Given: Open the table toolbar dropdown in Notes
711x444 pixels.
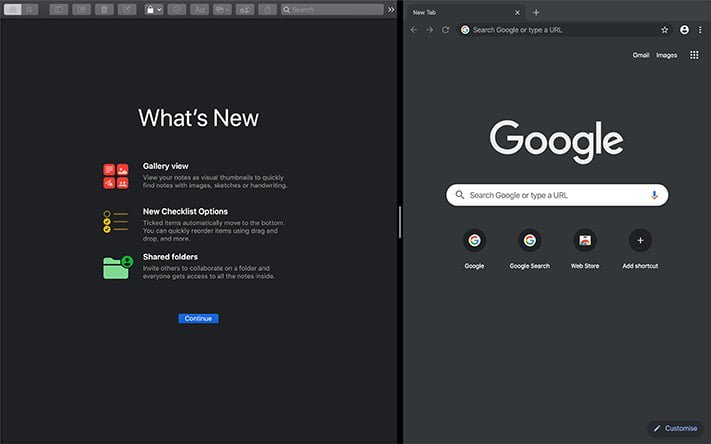Looking at the screenshot, I should (x=222, y=10).
